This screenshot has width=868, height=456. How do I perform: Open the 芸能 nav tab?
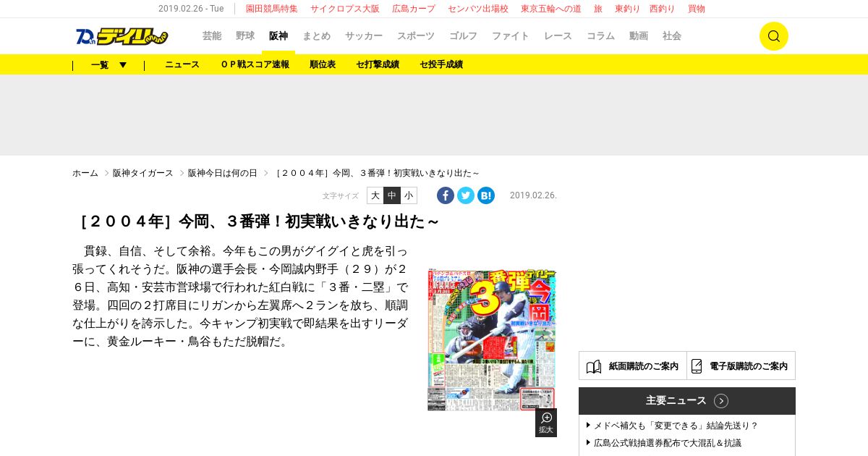(x=212, y=36)
